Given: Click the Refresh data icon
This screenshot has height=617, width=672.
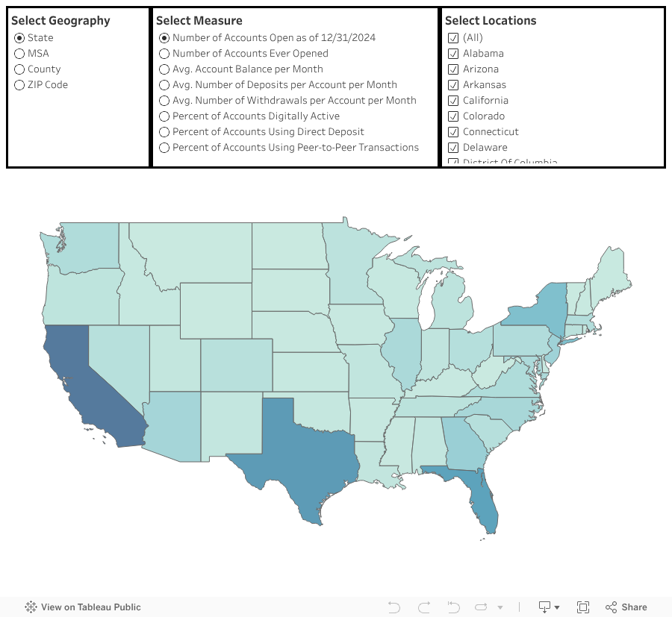Looking at the screenshot, I should click(479, 607).
